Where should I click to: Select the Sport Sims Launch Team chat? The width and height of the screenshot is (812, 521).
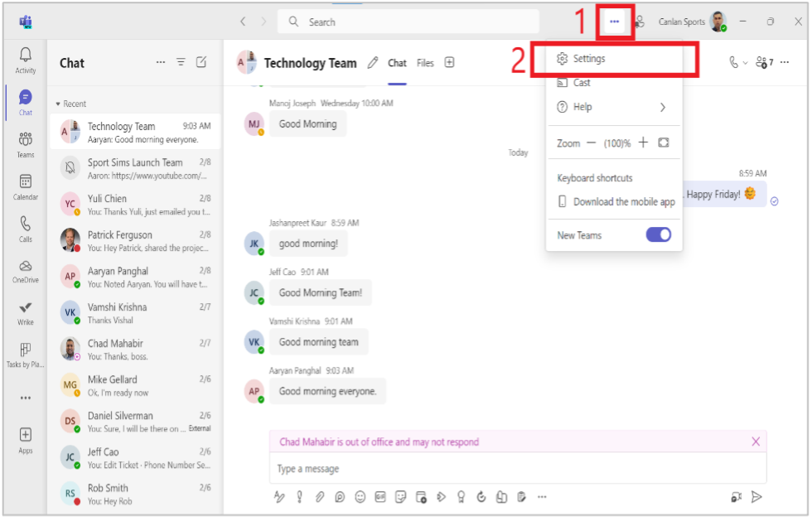click(x=135, y=169)
